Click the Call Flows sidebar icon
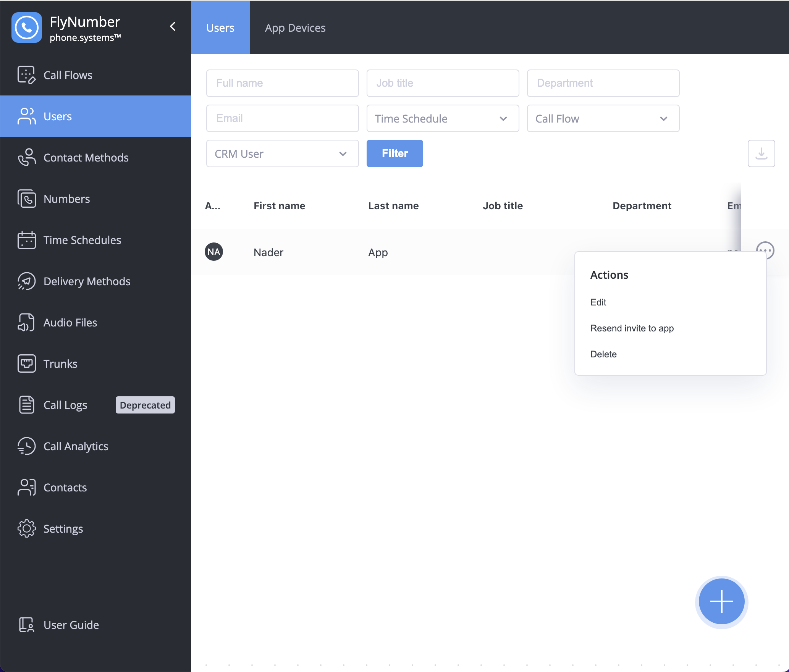The image size is (789, 672). [26, 75]
